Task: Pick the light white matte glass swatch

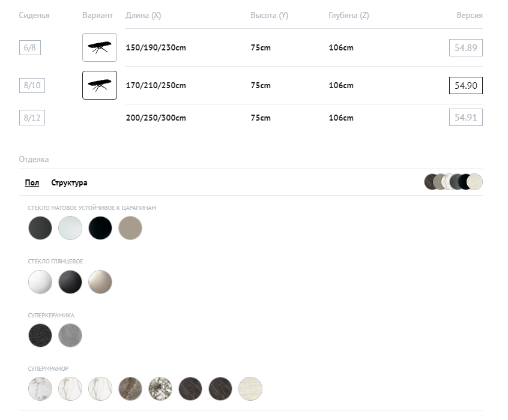Action: point(70,228)
